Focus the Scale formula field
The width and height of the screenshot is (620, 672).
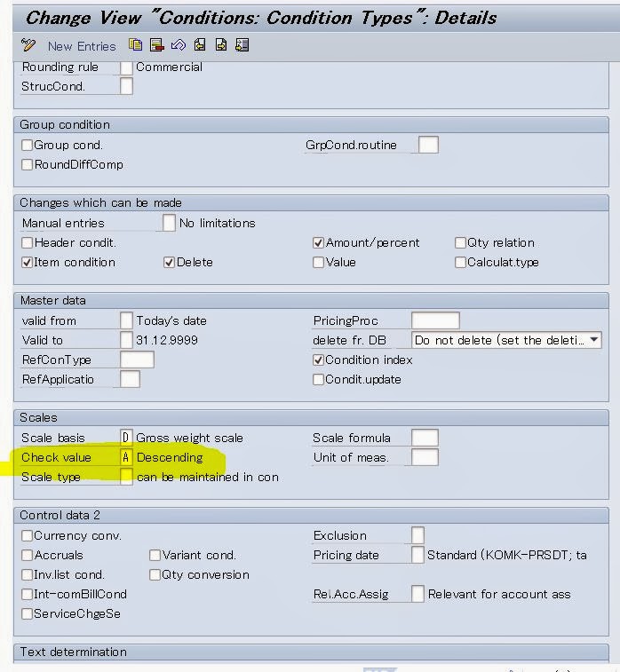pyautogui.click(x=425, y=438)
